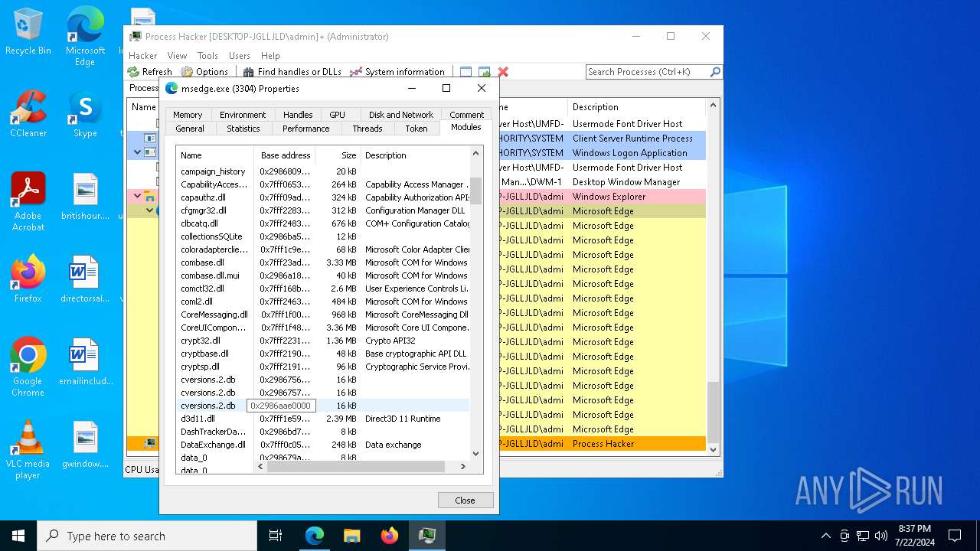This screenshot has height=551, width=980.
Task: Open Task View on the taskbar
Action: (x=276, y=536)
